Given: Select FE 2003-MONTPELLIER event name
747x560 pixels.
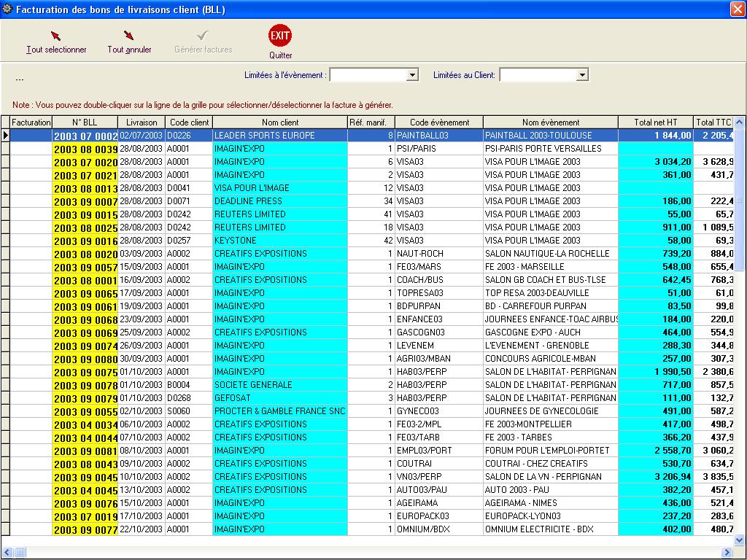Looking at the screenshot, I should pos(551,424).
